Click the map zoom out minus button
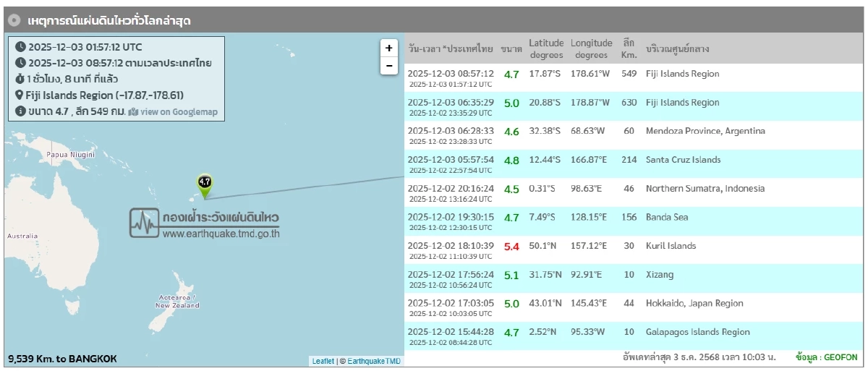Screen dimensions: 868x371 tap(389, 66)
